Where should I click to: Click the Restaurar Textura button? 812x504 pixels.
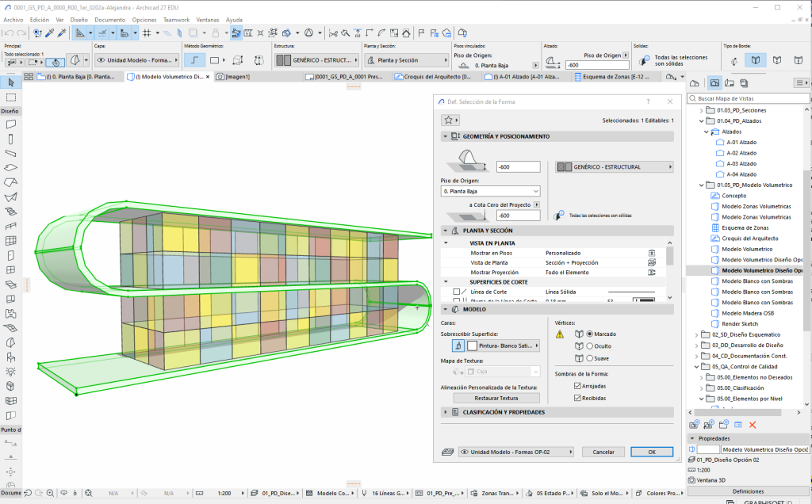tap(496, 398)
